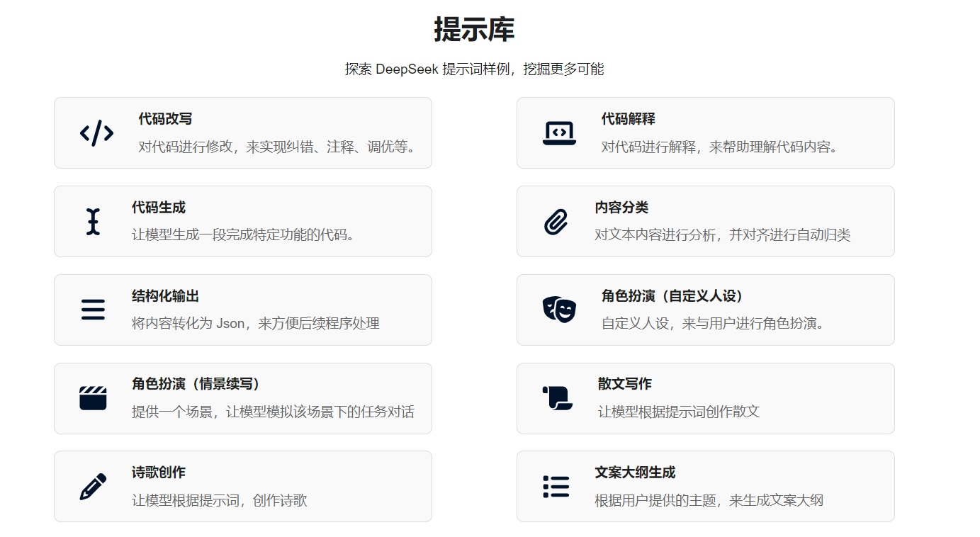Viewport: 980px width, 537px height.
Task: Open the 诗歌创作 title link
Action: coord(159,473)
